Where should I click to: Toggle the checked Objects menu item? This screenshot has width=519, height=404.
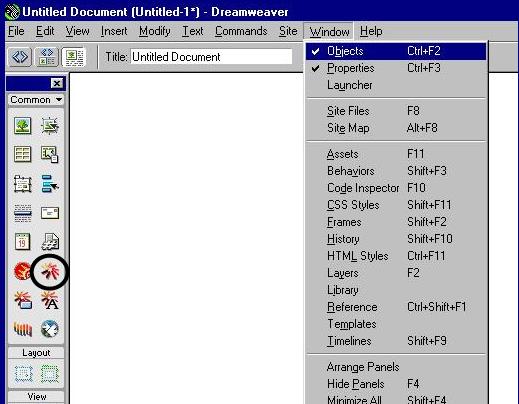[396, 51]
